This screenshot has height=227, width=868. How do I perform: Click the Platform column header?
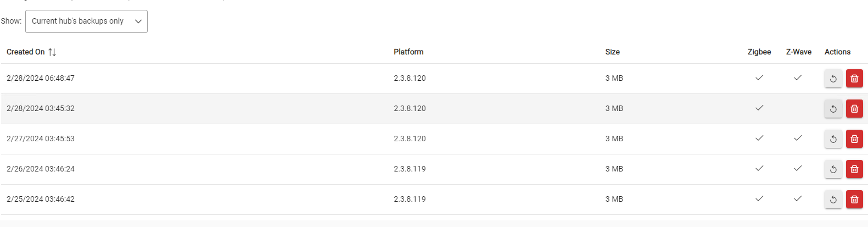pos(408,52)
